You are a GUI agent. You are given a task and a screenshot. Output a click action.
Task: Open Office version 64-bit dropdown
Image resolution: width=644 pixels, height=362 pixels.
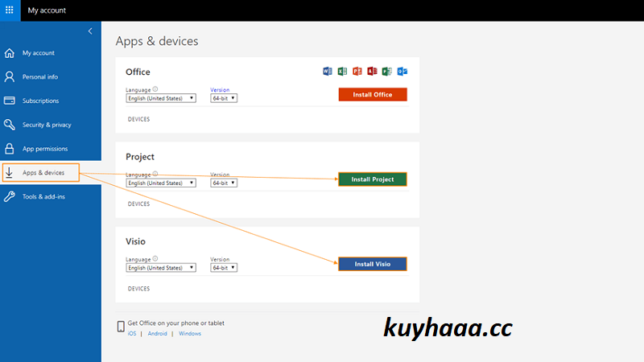coord(224,98)
